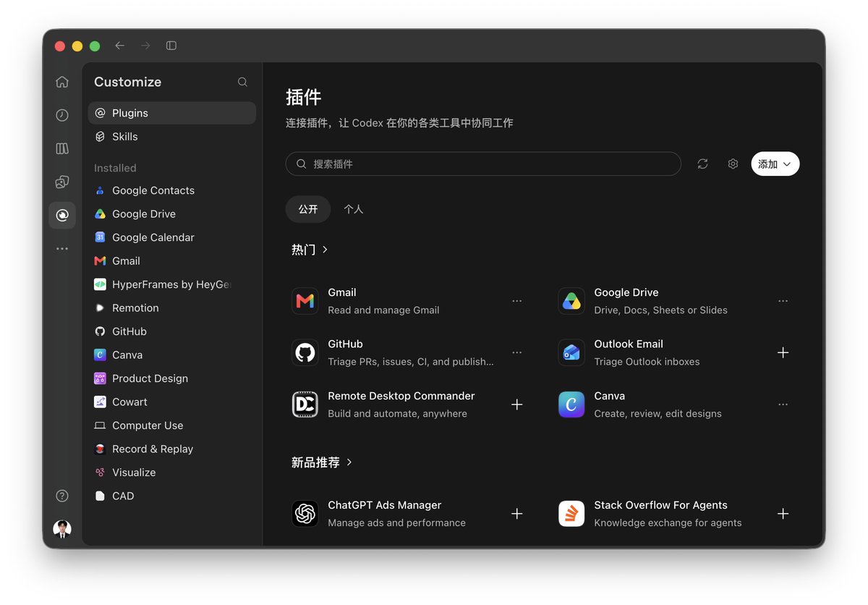Switch to the 个人 tab
The image size is (868, 605).
(354, 209)
